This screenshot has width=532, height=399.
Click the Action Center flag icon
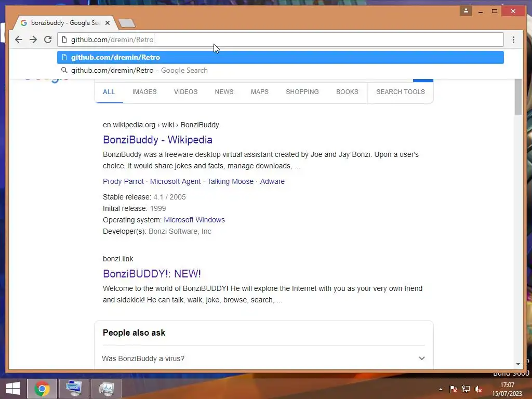(453, 389)
